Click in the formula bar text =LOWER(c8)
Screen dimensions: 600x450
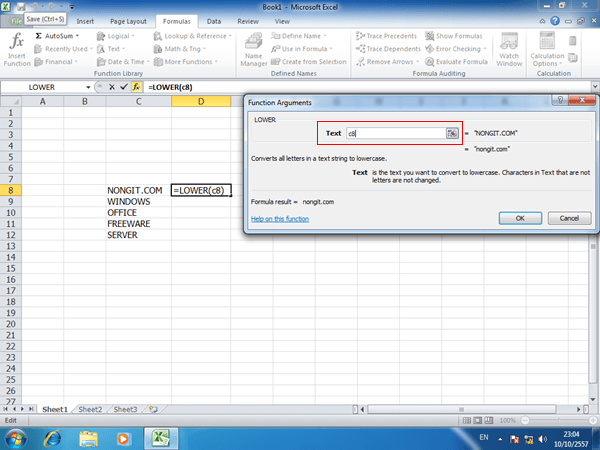[x=170, y=87]
